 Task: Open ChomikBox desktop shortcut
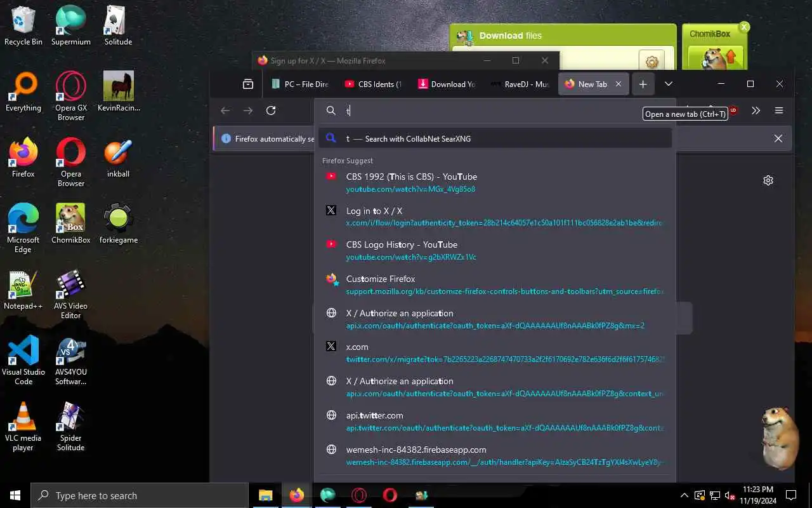(71, 224)
